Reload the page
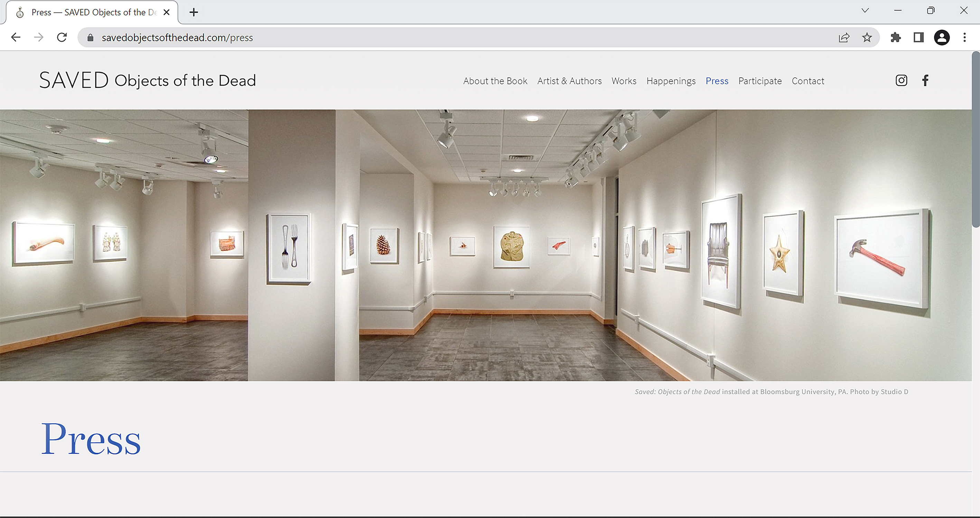 pyautogui.click(x=62, y=37)
